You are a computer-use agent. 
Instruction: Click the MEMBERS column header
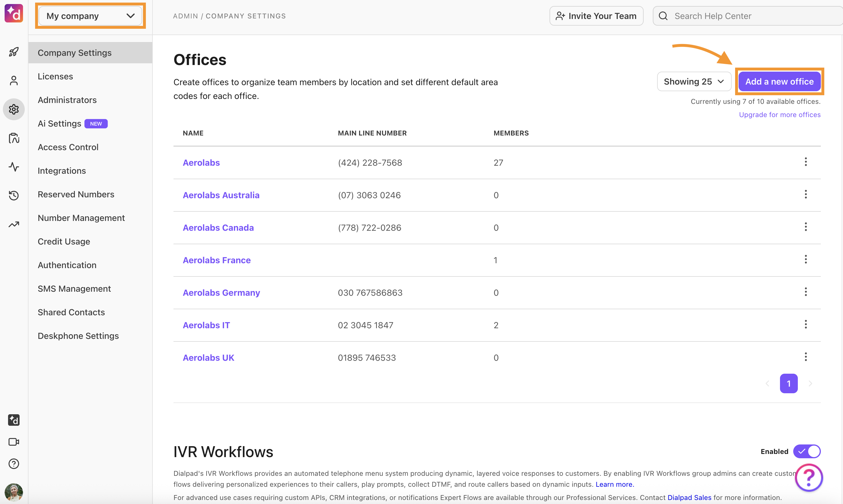pos(511,133)
